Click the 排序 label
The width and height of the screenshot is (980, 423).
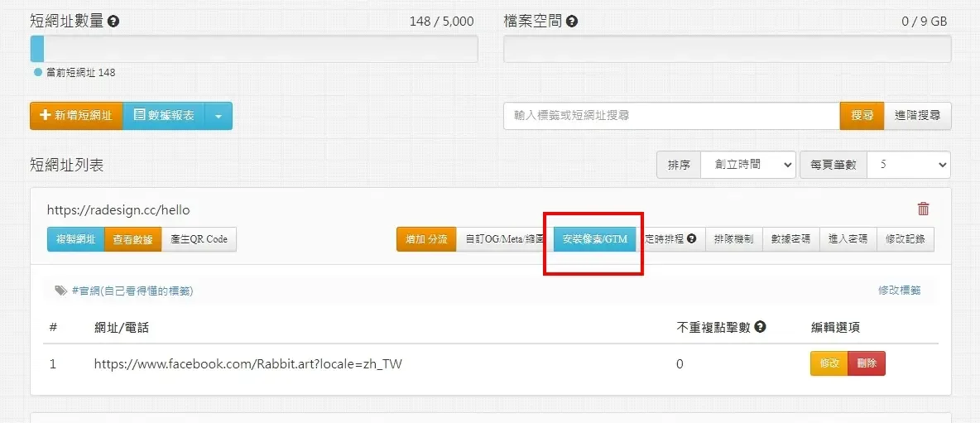(679, 165)
